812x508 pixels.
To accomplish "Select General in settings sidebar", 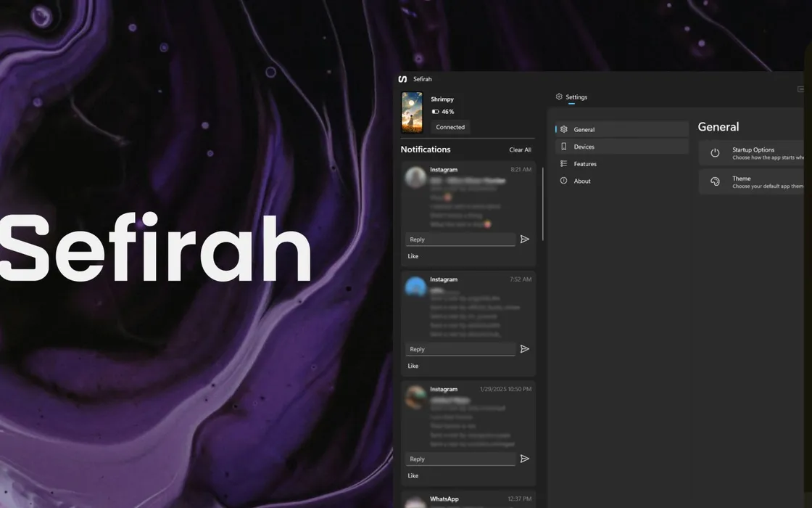I will [622, 129].
